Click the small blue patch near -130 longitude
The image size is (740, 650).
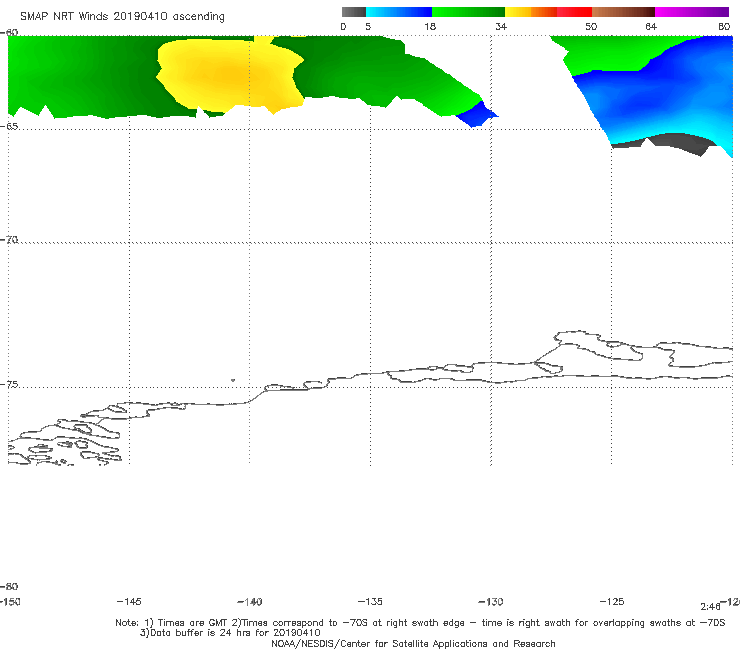pyautogui.click(x=477, y=115)
